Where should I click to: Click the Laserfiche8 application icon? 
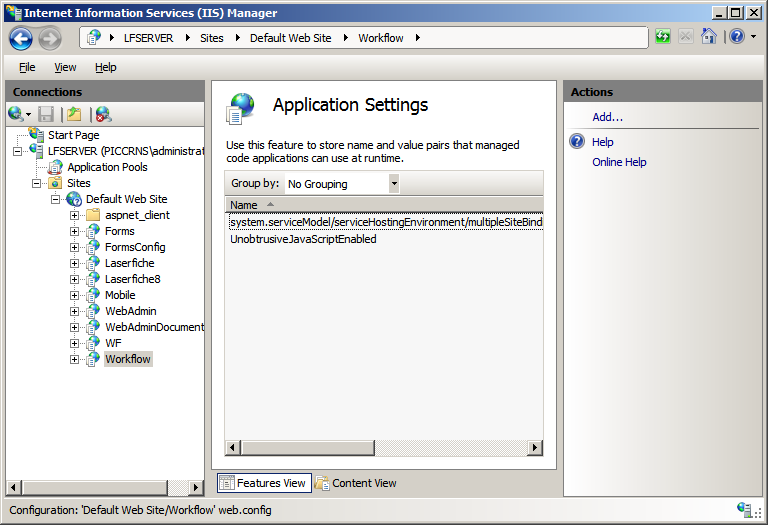[x=93, y=279]
